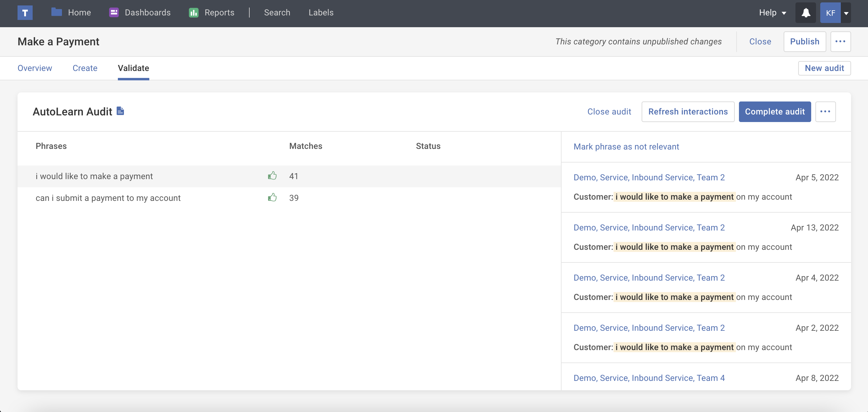Viewport: 868px width, 412px height.
Task: Toggle thumbs-up for 'can i submit a payment'
Action: (x=272, y=198)
